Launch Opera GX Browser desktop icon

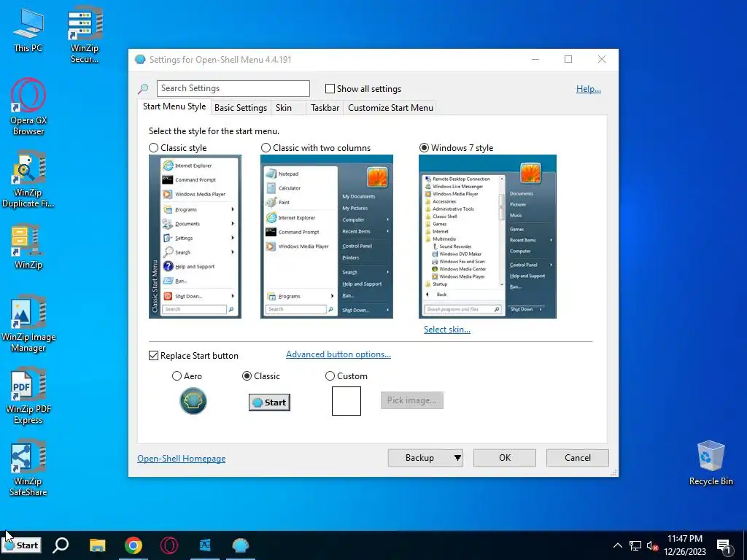28,106
